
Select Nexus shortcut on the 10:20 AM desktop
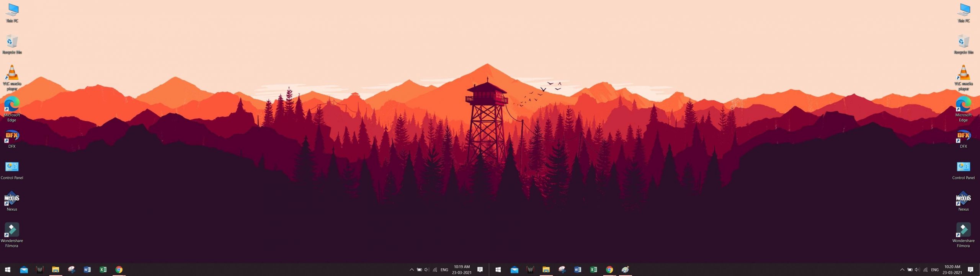[964, 201]
